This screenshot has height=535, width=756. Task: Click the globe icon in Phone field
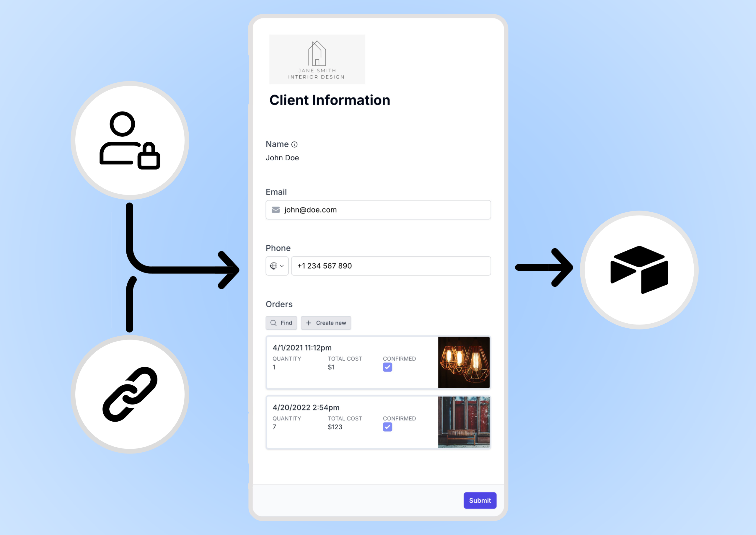coord(273,266)
